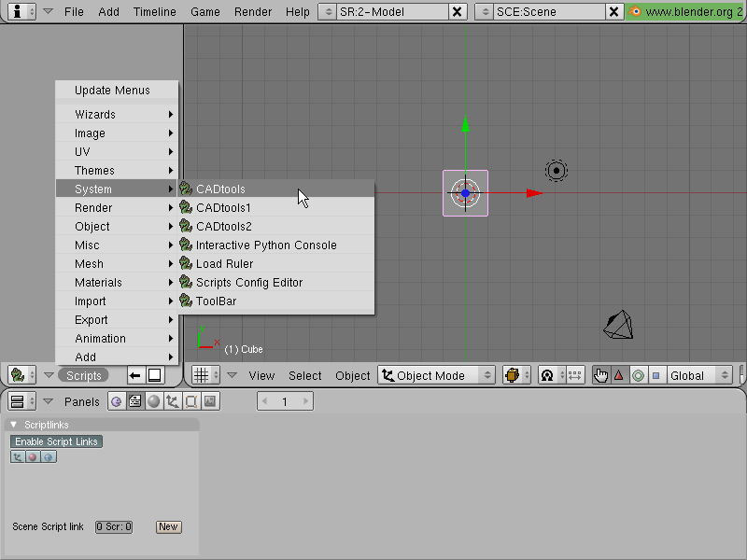Open the Shading context sphere icon

(x=153, y=401)
